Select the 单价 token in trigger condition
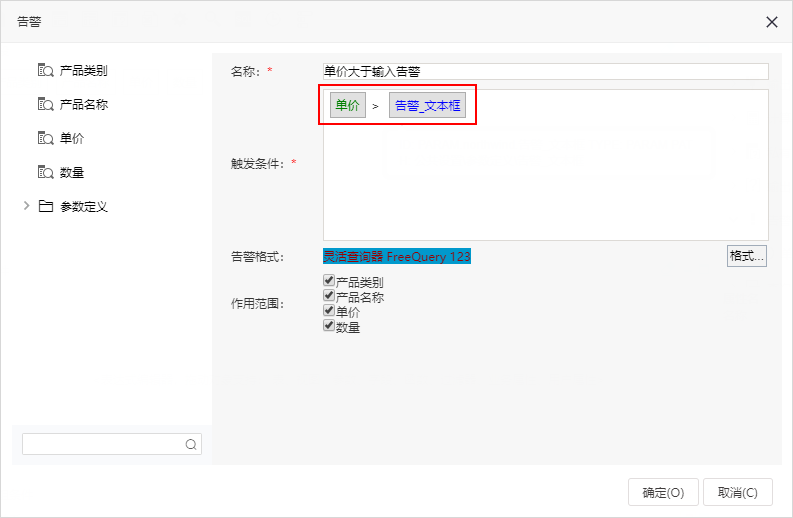793x518 pixels. pyautogui.click(x=347, y=105)
